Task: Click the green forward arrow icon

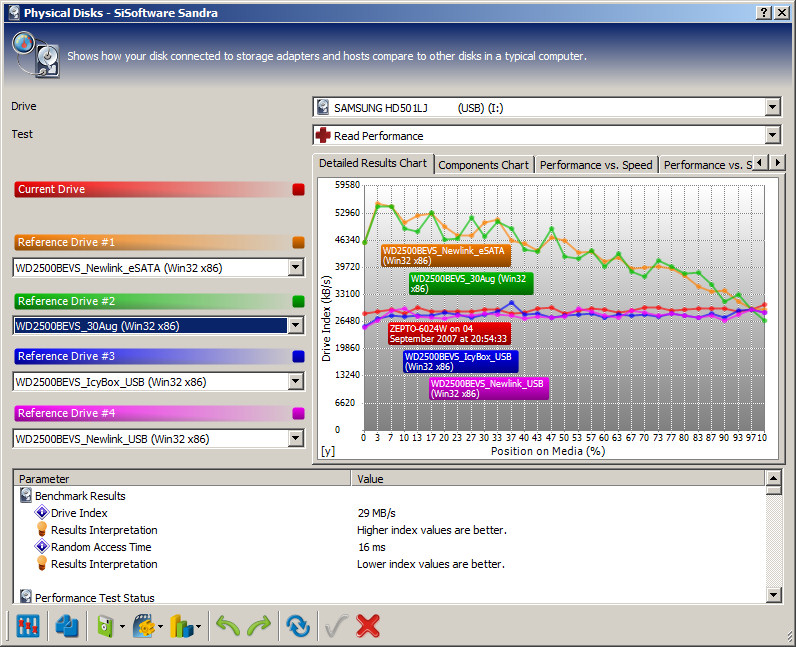Action: [x=259, y=626]
